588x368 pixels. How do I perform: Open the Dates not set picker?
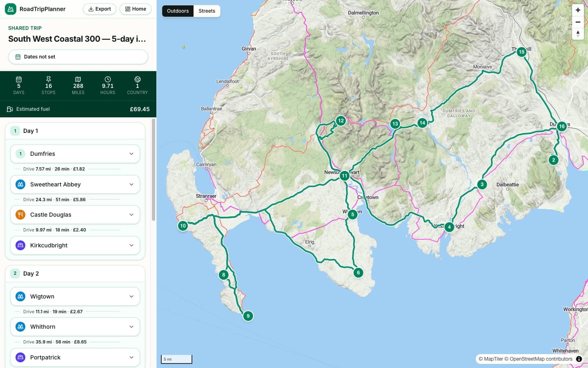click(78, 57)
